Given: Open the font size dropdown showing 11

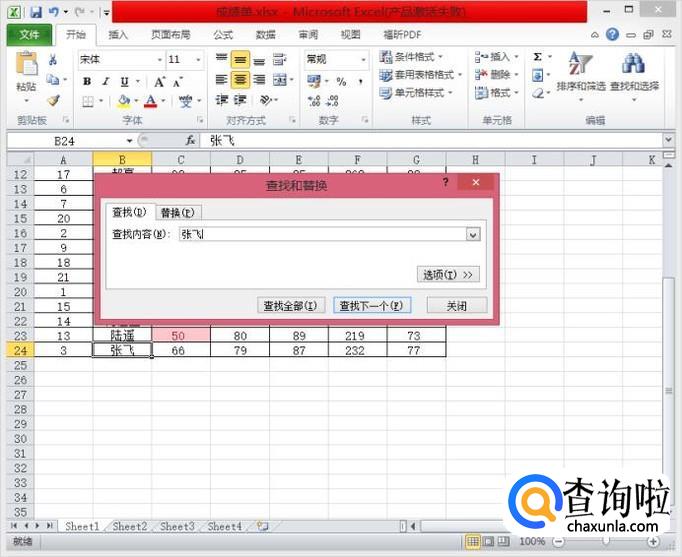Looking at the screenshot, I should pyautogui.click(x=198, y=60).
